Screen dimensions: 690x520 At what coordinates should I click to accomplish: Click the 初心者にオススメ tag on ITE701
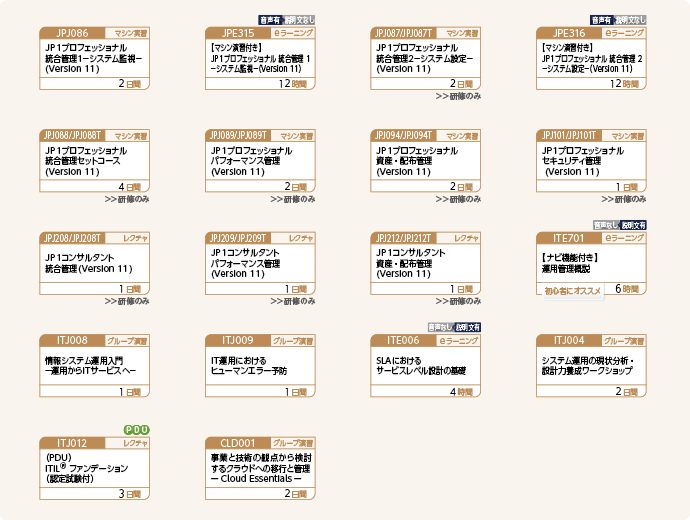point(573,291)
